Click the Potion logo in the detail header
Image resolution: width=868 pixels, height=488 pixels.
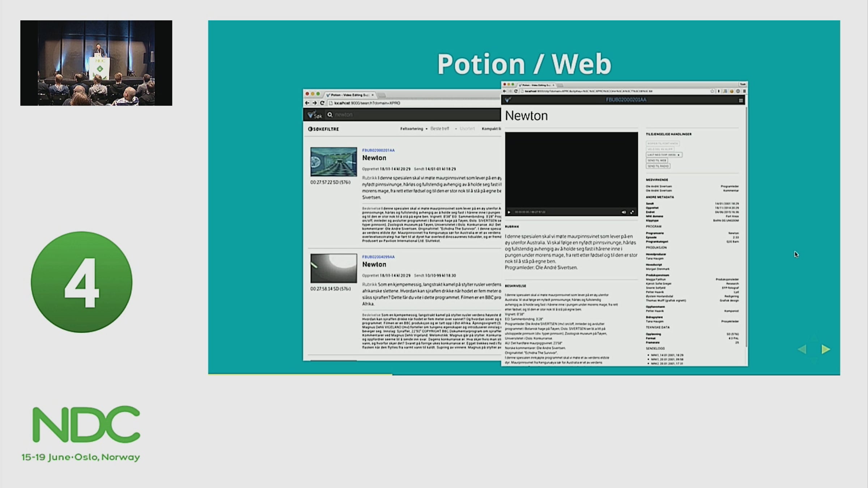508,100
